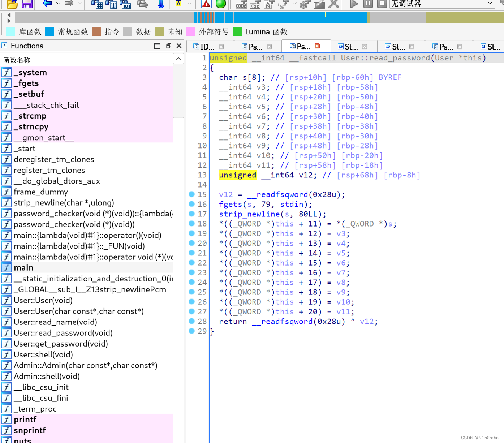The width and height of the screenshot is (504, 443).
Task: Toggle breakpoint on line 15
Action: click(x=192, y=194)
